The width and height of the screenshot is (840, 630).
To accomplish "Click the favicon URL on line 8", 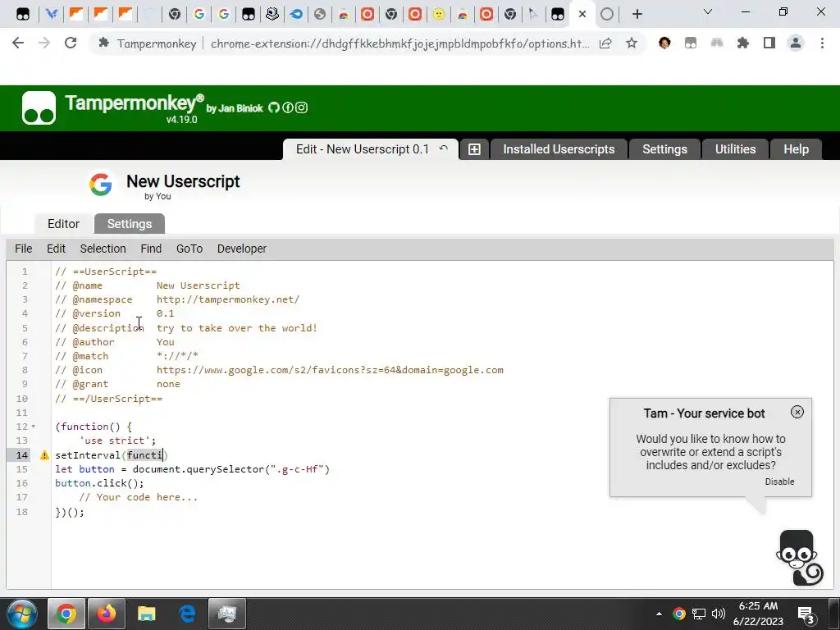I will 330,370.
